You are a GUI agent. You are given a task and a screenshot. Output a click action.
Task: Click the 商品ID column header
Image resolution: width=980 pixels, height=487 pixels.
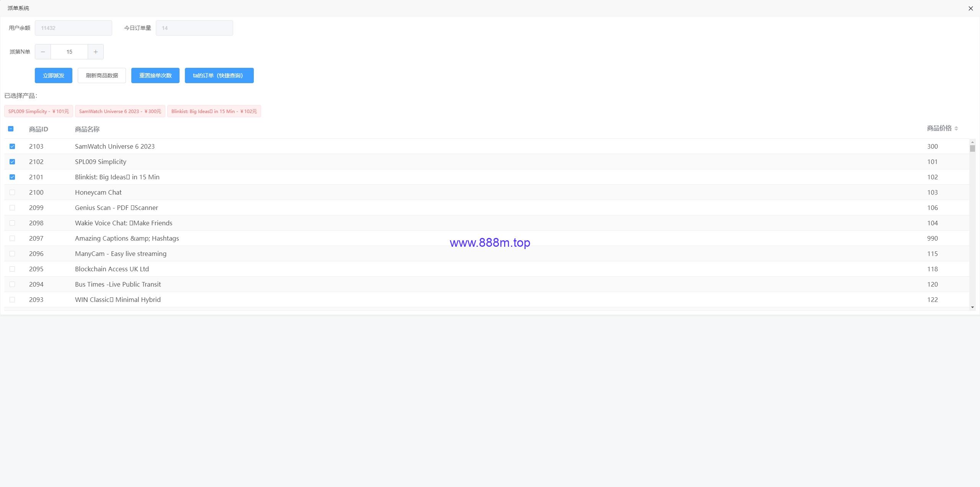tap(39, 129)
